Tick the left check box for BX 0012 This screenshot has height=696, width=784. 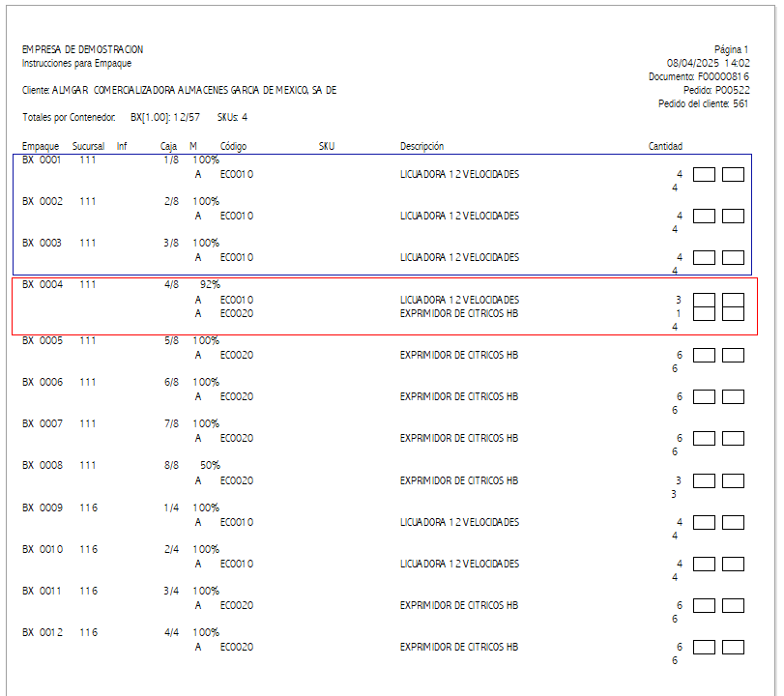(x=704, y=647)
